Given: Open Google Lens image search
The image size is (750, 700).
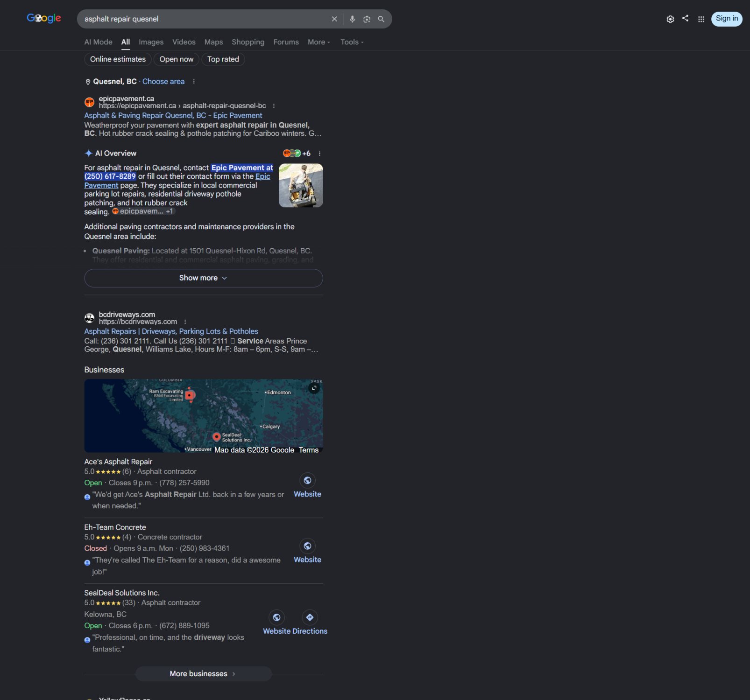Looking at the screenshot, I should (x=367, y=19).
